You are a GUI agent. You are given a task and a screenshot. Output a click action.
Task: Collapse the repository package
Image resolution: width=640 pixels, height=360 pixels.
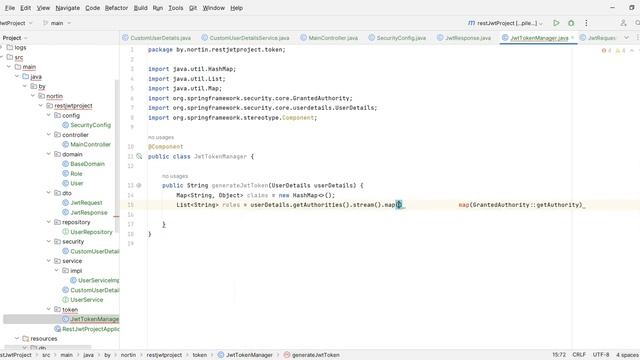(49, 222)
